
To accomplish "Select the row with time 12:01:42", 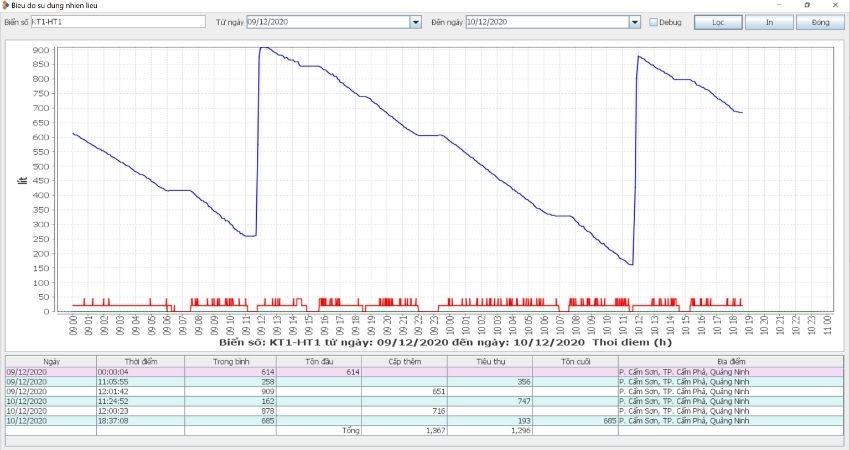I will pos(424,391).
